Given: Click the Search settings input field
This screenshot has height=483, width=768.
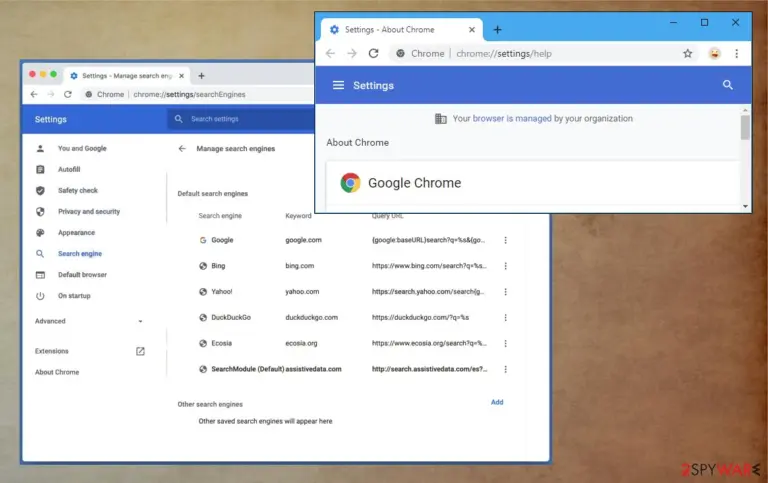Looking at the screenshot, I should (x=242, y=119).
